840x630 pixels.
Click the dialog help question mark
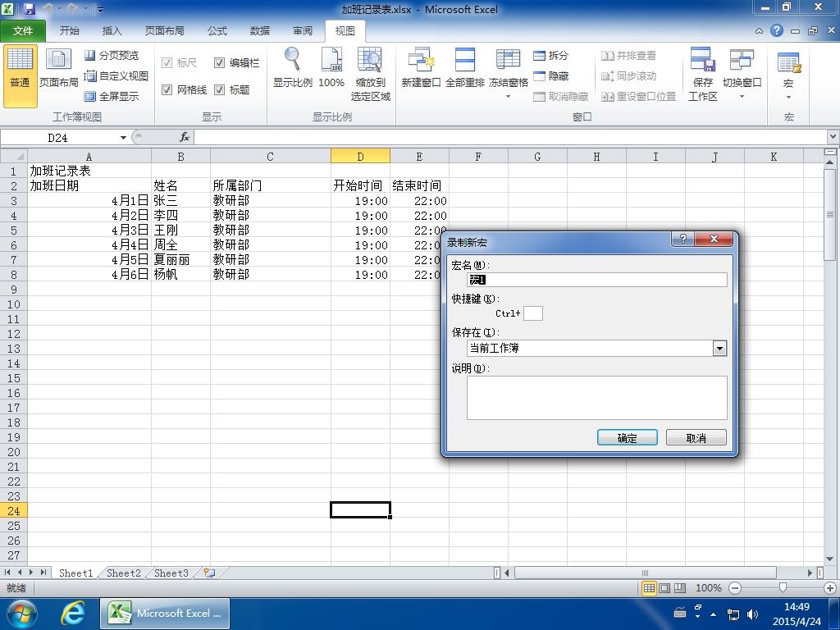click(x=683, y=239)
